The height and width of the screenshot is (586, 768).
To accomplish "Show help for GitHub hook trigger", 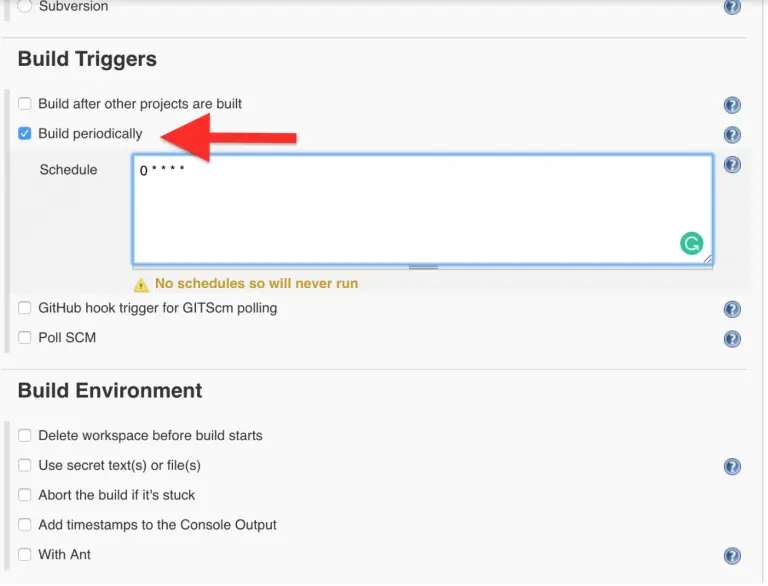I will (x=732, y=310).
